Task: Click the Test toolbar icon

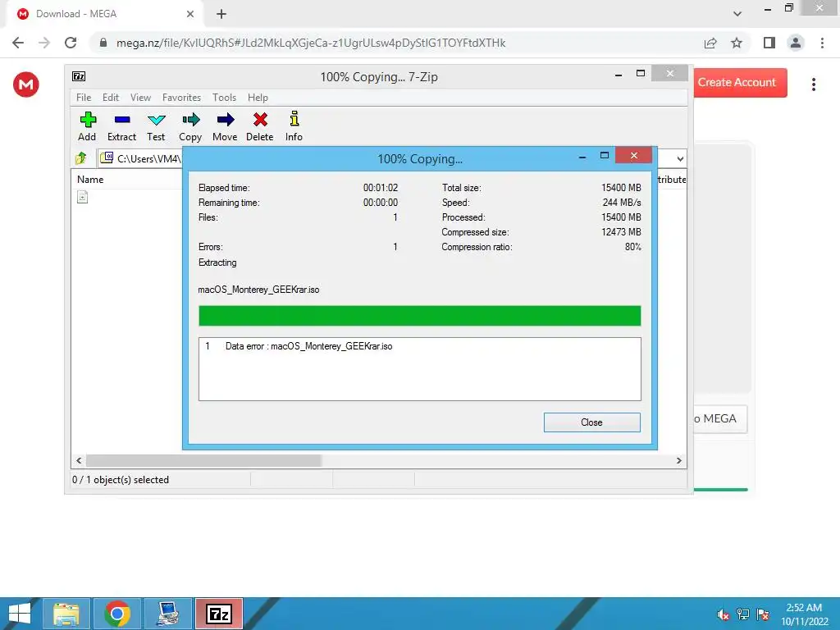Action: [156, 126]
